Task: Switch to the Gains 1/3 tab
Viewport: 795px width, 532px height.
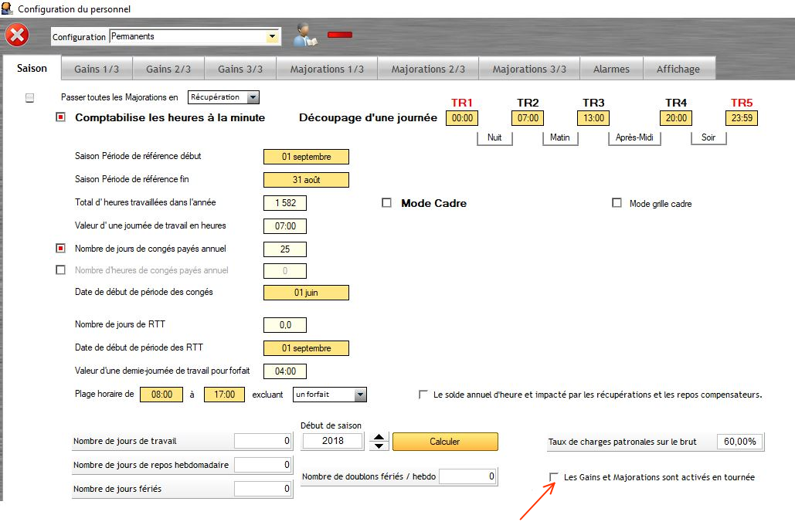Action: [97, 69]
